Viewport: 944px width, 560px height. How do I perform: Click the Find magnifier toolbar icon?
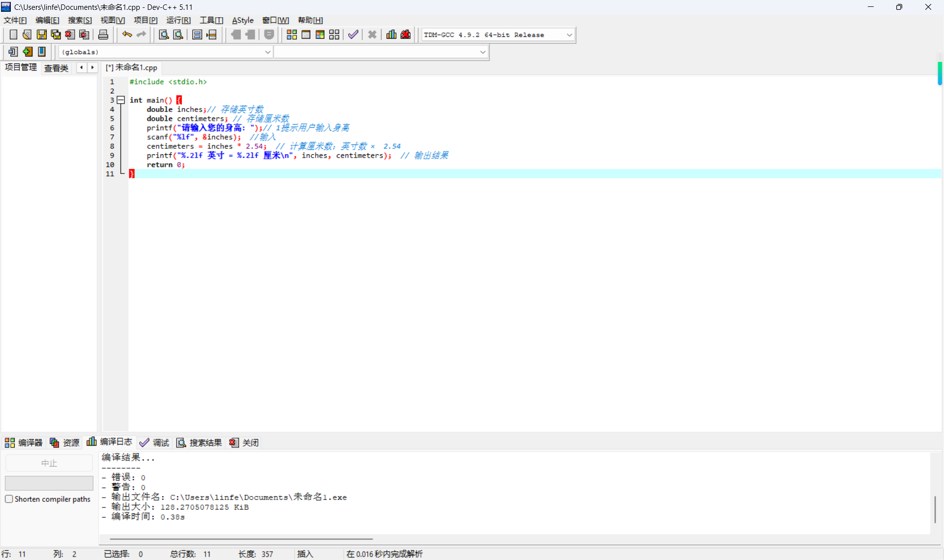[164, 34]
